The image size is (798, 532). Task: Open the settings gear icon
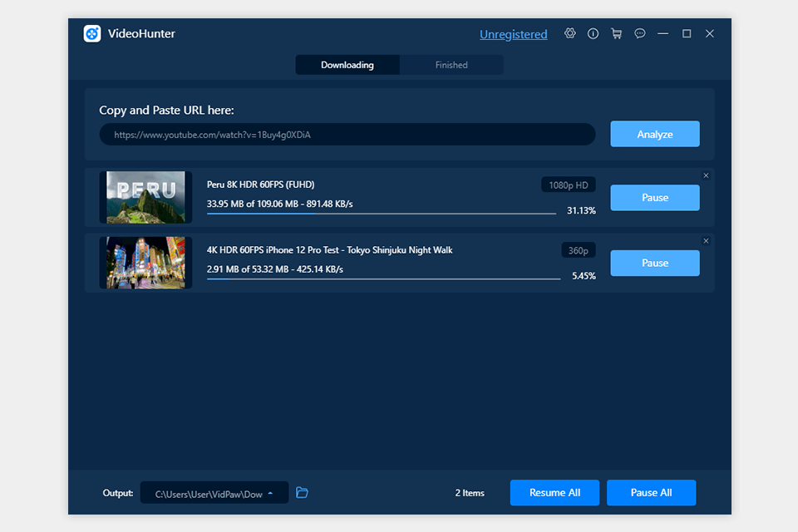(x=569, y=33)
